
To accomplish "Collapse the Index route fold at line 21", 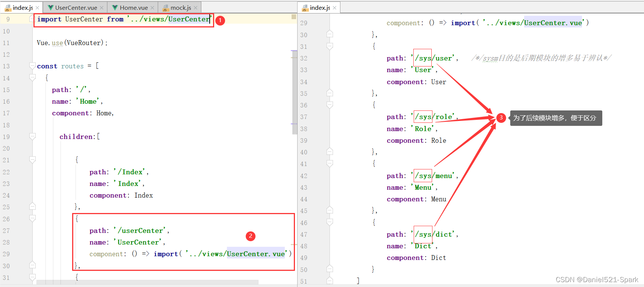I will [x=32, y=160].
